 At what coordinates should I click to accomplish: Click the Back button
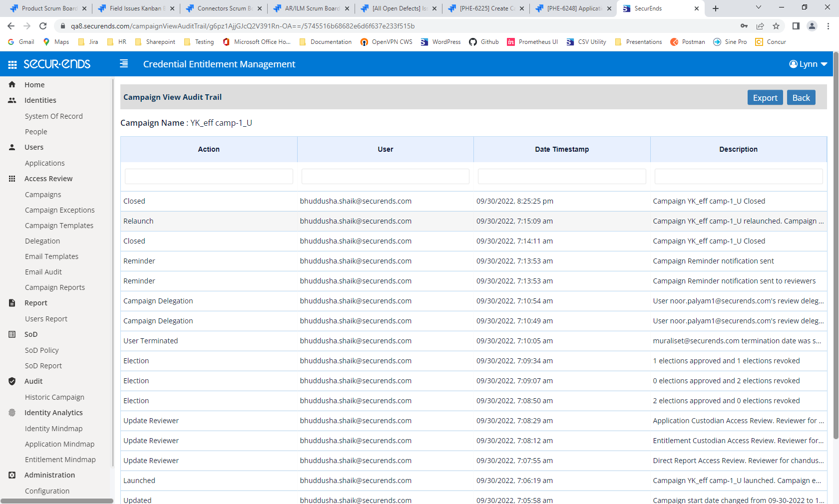801,97
